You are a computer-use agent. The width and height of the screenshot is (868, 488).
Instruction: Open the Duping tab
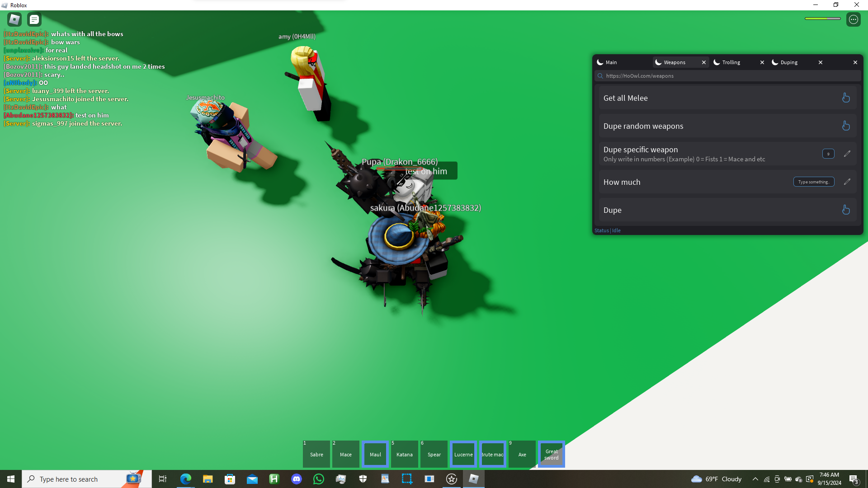(788, 62)
